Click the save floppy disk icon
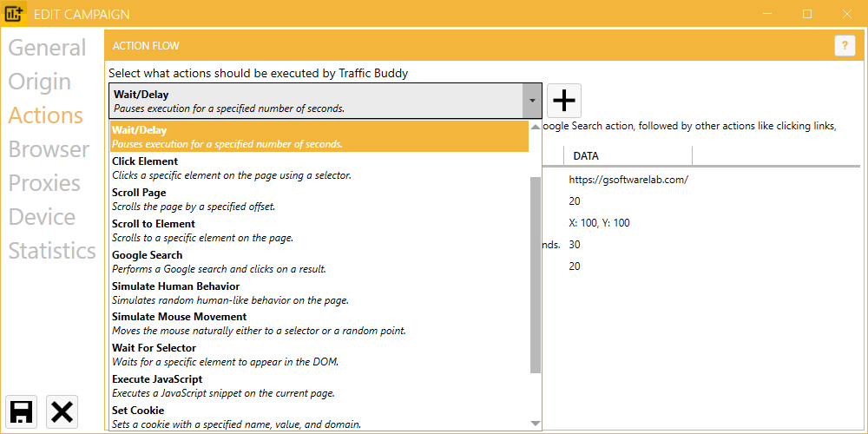Screen dimensions: 868x434 pos(22,411)
